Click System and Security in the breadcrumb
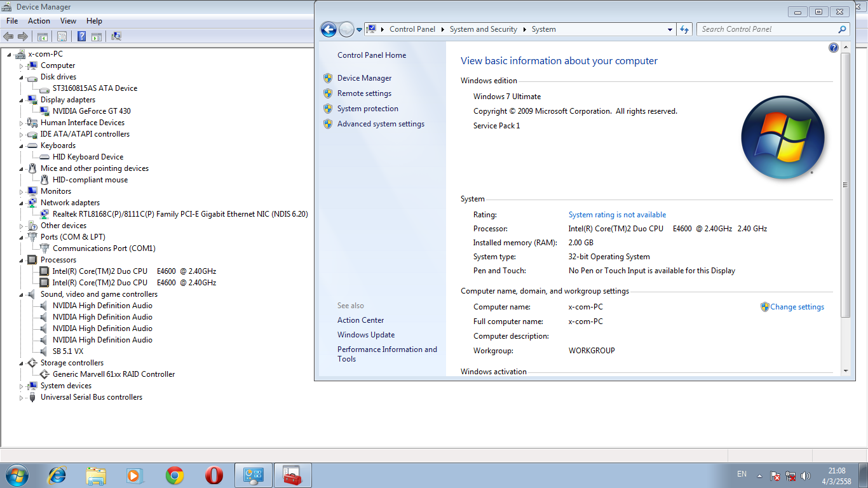Viewport: 868px width, 488px height. (483, 29)
